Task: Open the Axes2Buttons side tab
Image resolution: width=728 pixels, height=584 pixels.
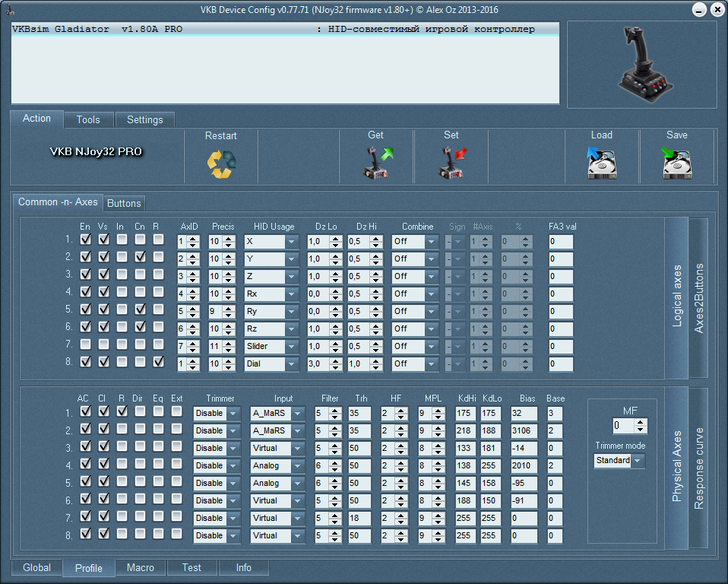Action: pos(699,298)
